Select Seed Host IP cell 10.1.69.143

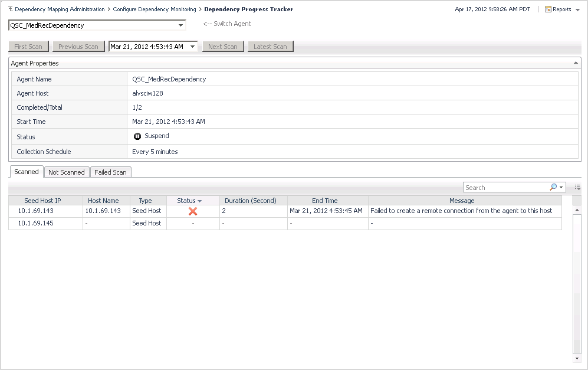[35, 211]
